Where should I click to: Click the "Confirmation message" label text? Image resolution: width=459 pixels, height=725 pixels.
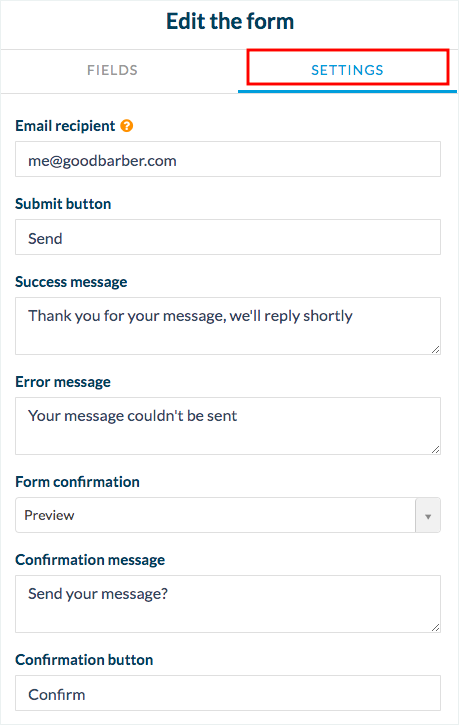90,560
